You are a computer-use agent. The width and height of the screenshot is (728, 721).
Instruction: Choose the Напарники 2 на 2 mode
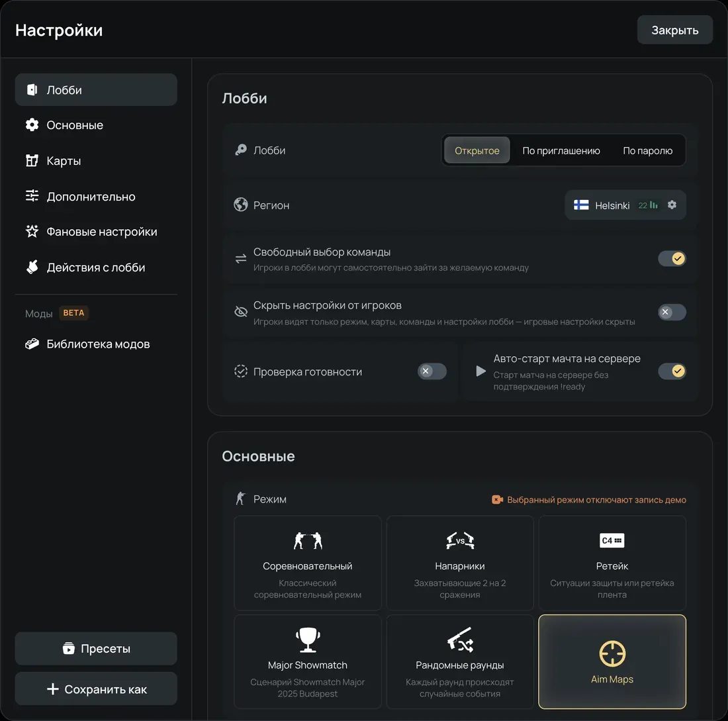[x=460, y=563]
